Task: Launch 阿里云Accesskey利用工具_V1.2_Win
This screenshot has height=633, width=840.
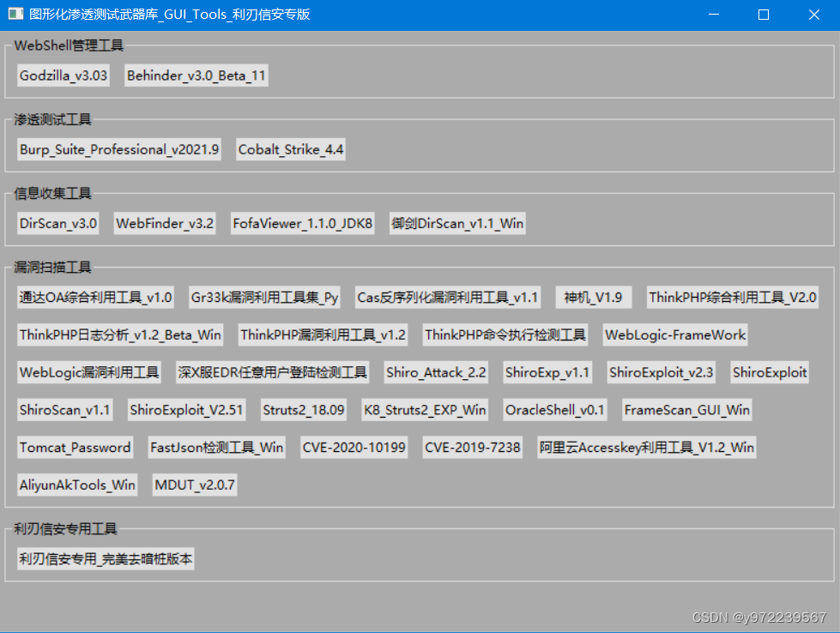Action: point(647,447)
